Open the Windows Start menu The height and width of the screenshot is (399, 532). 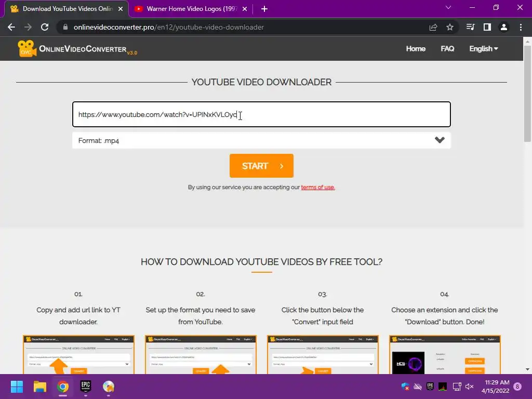tap(17, 387)
